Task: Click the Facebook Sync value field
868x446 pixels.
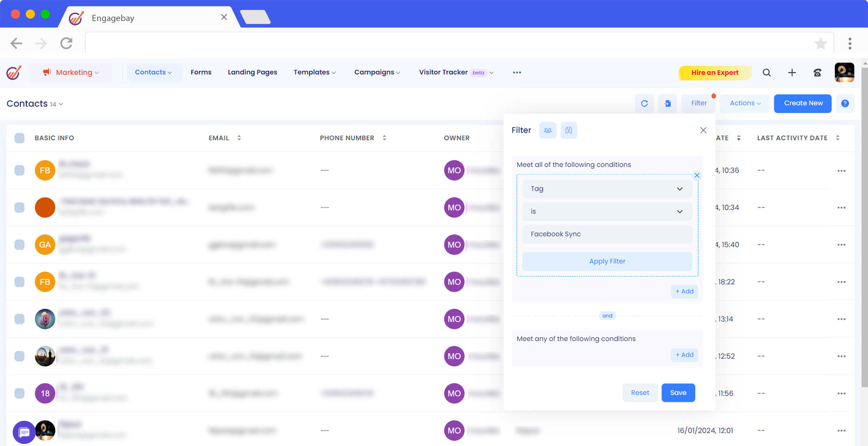Action: point(607,234)
